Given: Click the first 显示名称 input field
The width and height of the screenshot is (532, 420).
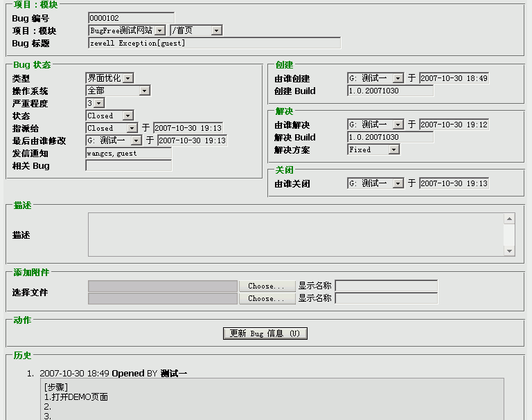Looking at the screenshot, I should point(386,286).
